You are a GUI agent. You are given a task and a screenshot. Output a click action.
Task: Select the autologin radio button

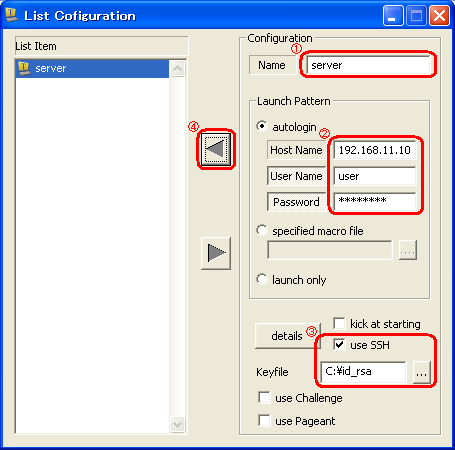(x=262, y=126)
